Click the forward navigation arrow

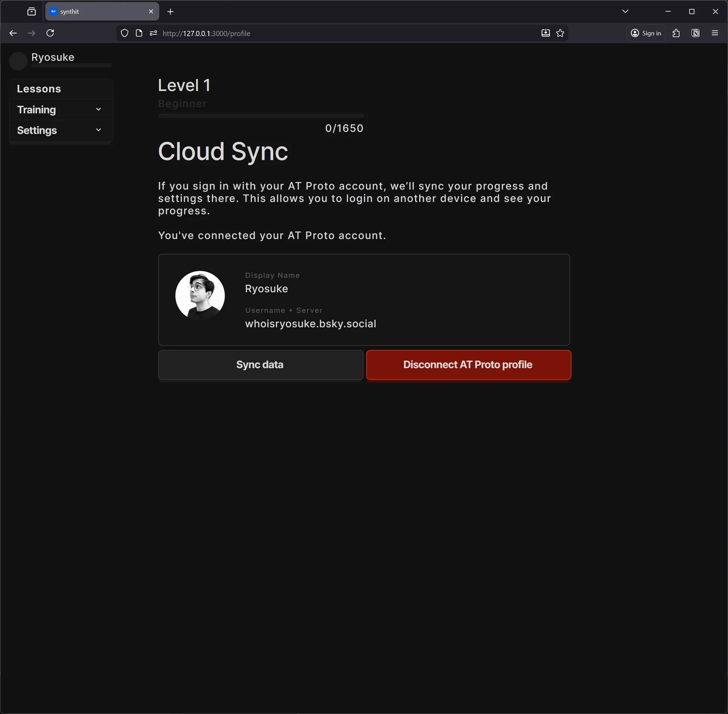(31, 33)
